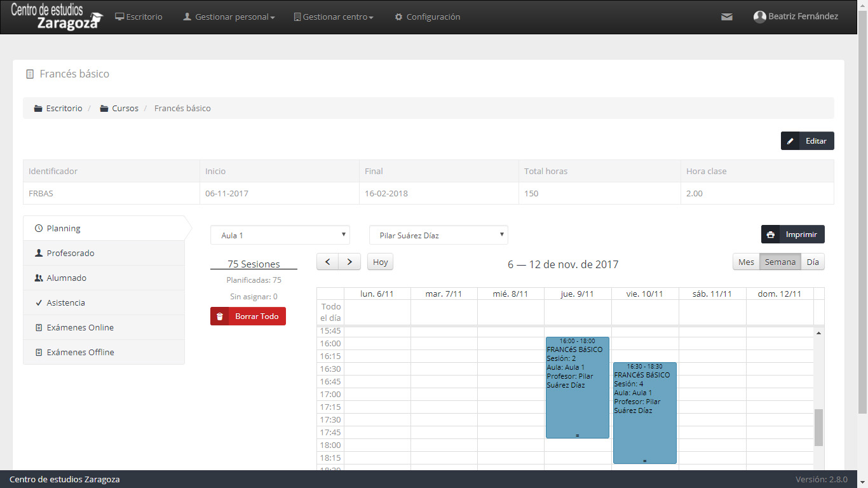The width and height of the screenshot is (868, 488).
Task: Follow the Cursos breadcrumb link
Action: (125, 109)
